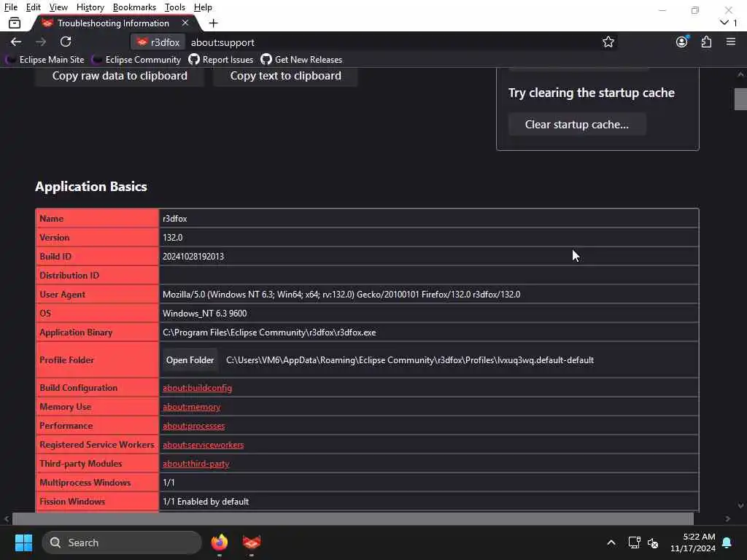Click the r3dfox identity badge in address bar
747x560 pixels.
point(158,42)
